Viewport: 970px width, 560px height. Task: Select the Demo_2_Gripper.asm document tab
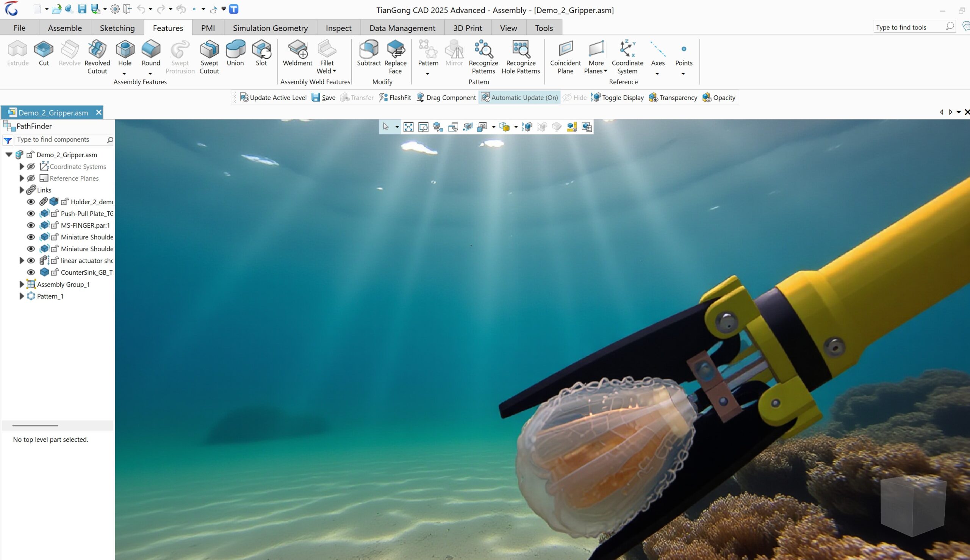point(53,112)
